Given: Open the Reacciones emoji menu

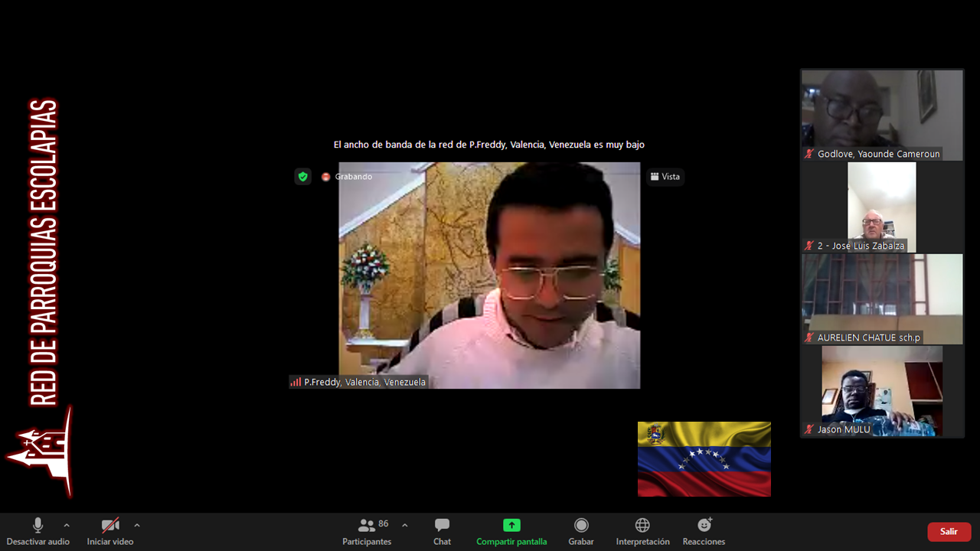Looking at the screenshot, I should click(x=704, y=526).
